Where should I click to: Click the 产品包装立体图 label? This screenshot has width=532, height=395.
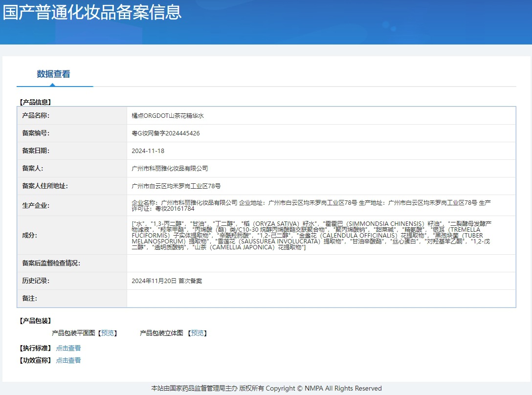coord(161,333)
